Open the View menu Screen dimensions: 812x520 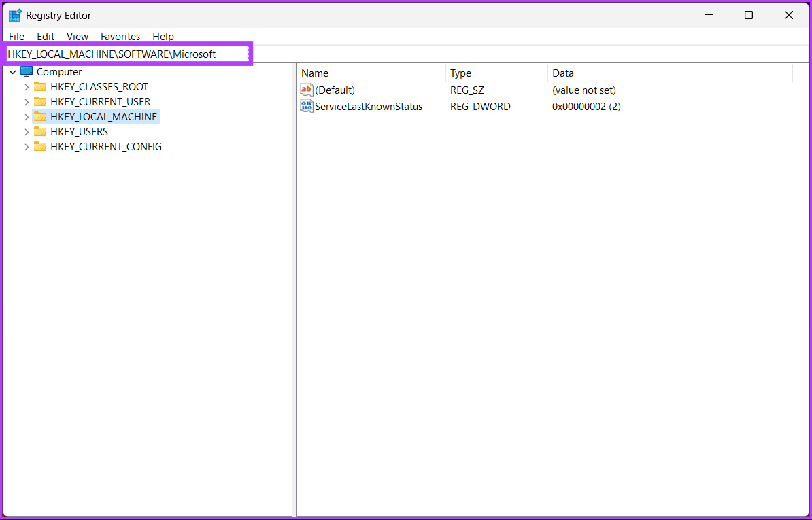coord(78,36)
